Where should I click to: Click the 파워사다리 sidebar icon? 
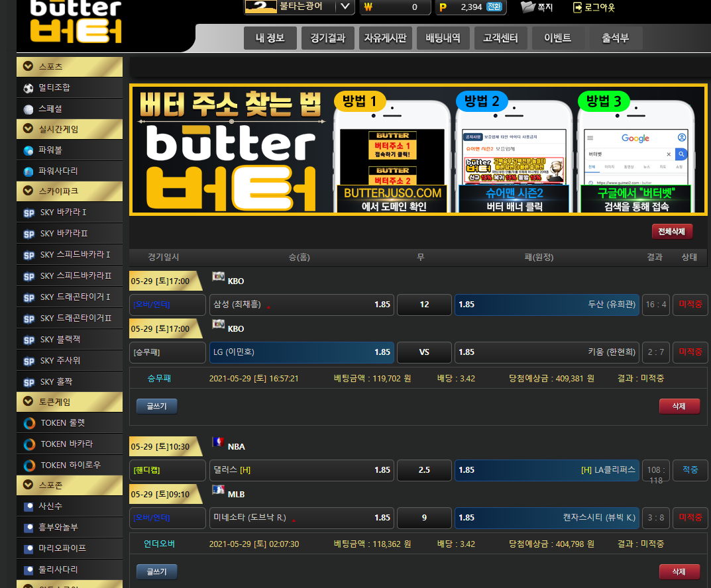click(28, 171)
